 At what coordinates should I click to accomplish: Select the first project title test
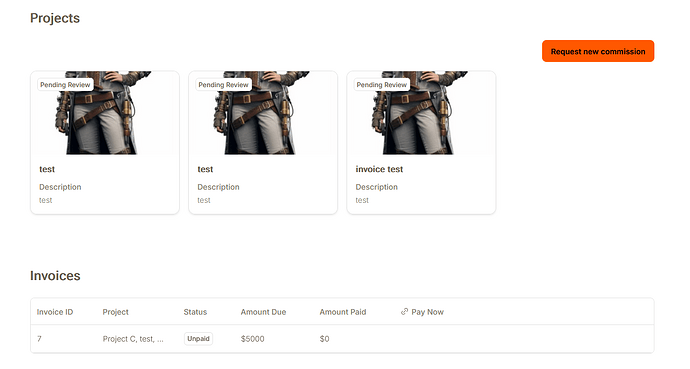(47, 169)
